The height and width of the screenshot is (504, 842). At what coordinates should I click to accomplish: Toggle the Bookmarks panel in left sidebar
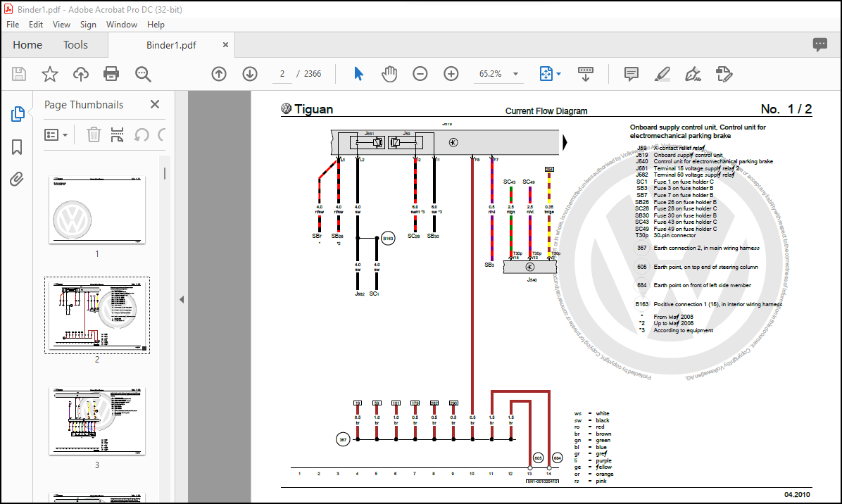pos(17,147)
